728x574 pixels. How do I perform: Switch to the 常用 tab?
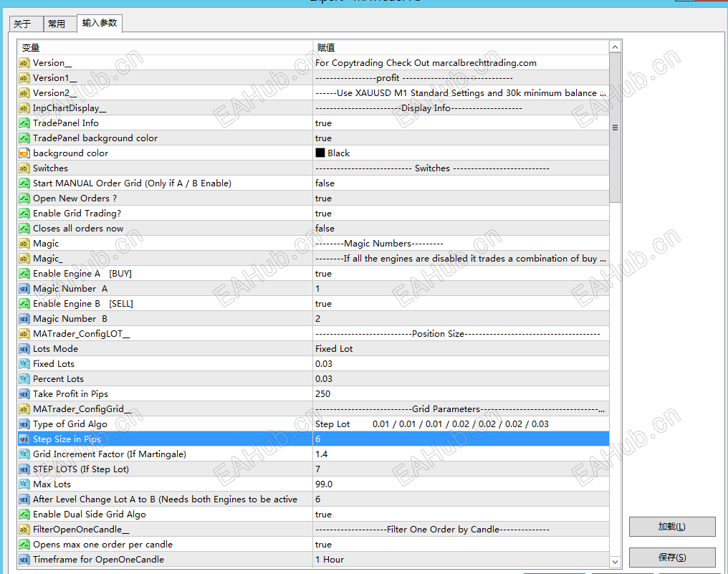(60, 24)
